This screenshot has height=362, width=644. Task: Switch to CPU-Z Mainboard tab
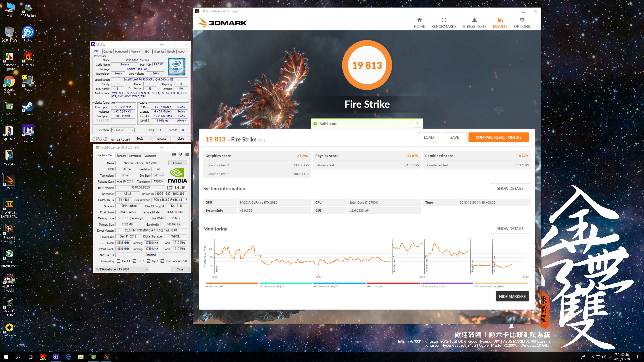(121, 51)
